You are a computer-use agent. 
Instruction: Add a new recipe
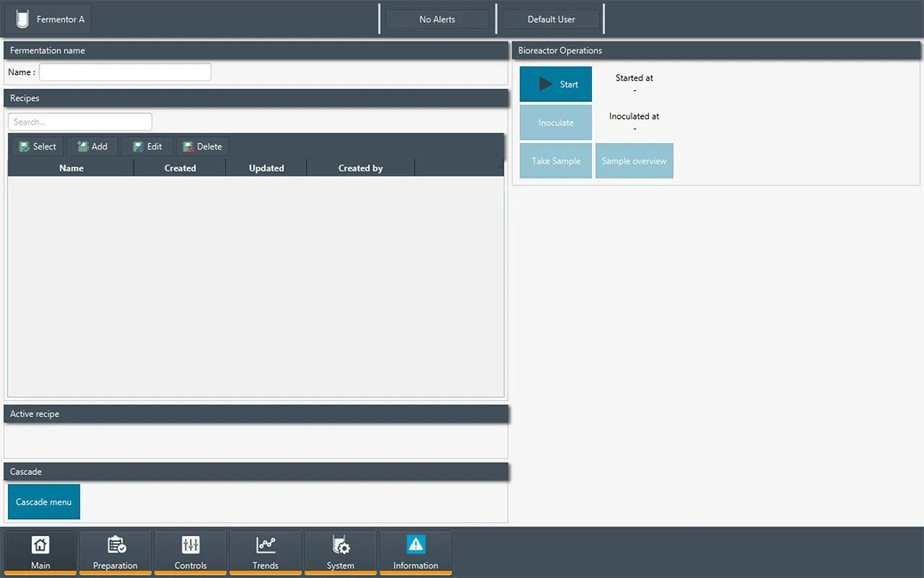(x=92, y=147)
